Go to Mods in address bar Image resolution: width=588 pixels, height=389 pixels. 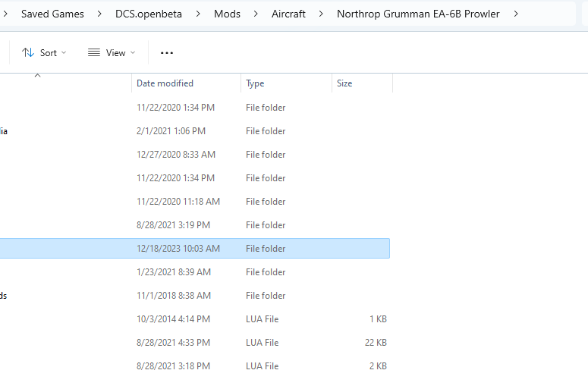(x=227, y=14)
